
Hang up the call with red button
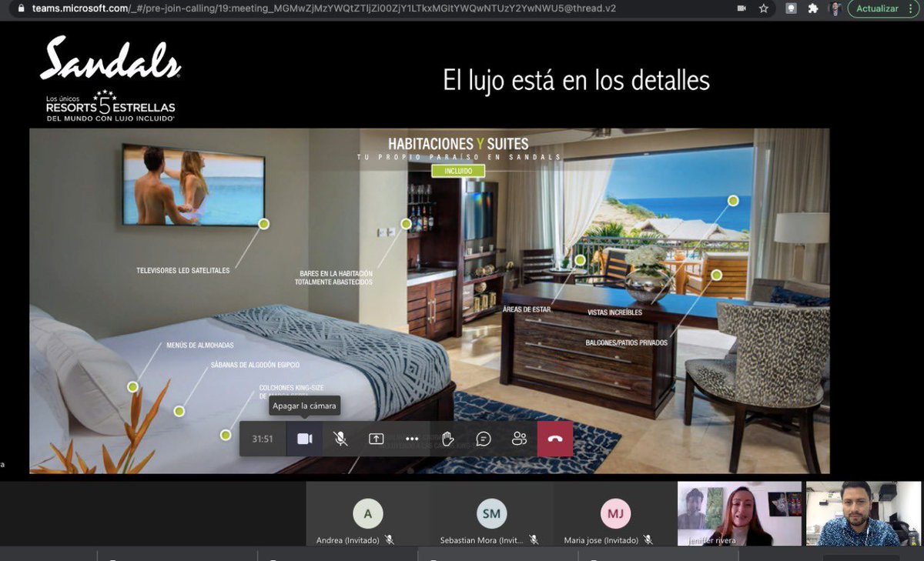[x=555, y=439]
